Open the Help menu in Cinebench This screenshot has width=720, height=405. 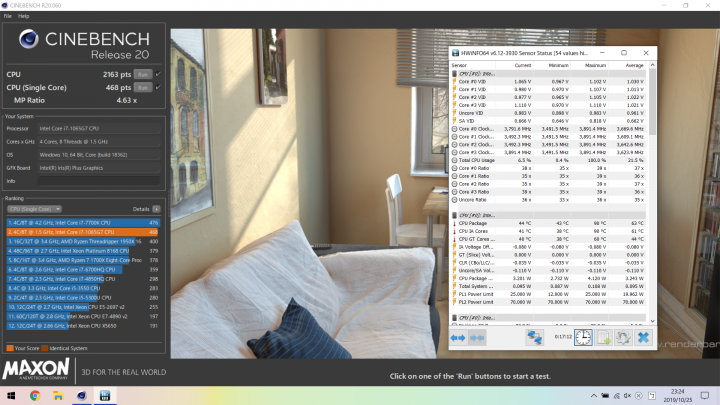coord(23,16)
